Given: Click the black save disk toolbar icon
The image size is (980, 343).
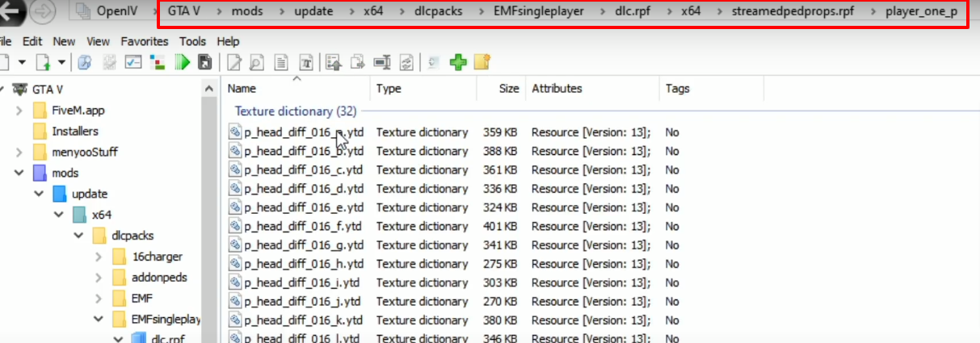Looking at the screenshot, I should (x=205, y=62).
